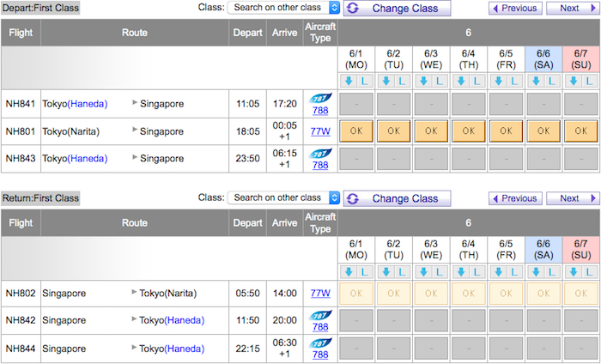Click flight number NH841

pyautogui.click(x=21, y=104)
